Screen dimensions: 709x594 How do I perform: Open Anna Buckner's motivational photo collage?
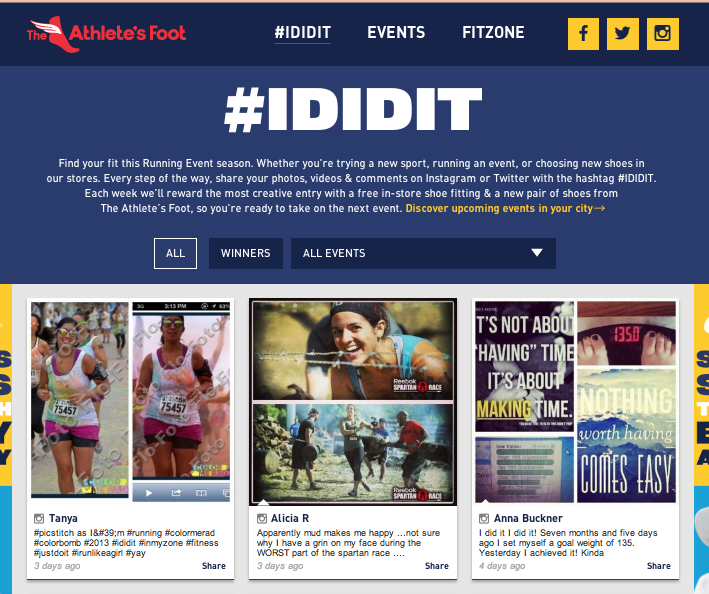pyautogui.click(x=575, y=402)
